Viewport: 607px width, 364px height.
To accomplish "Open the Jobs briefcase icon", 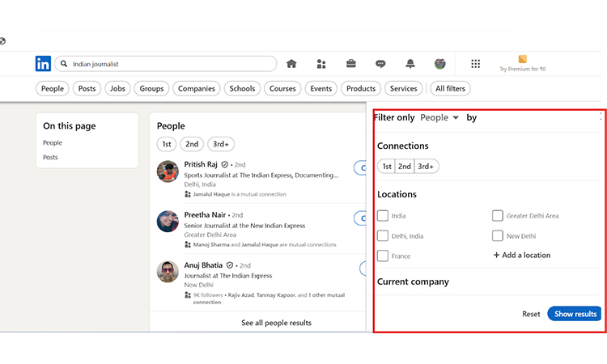I will [x=351, y=64].
